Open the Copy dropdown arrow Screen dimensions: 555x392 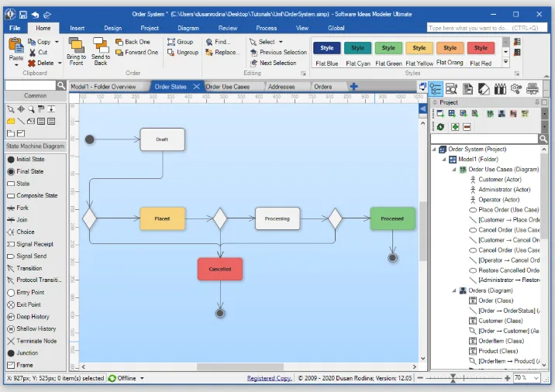pyautogui.click(x=57, y=42)
